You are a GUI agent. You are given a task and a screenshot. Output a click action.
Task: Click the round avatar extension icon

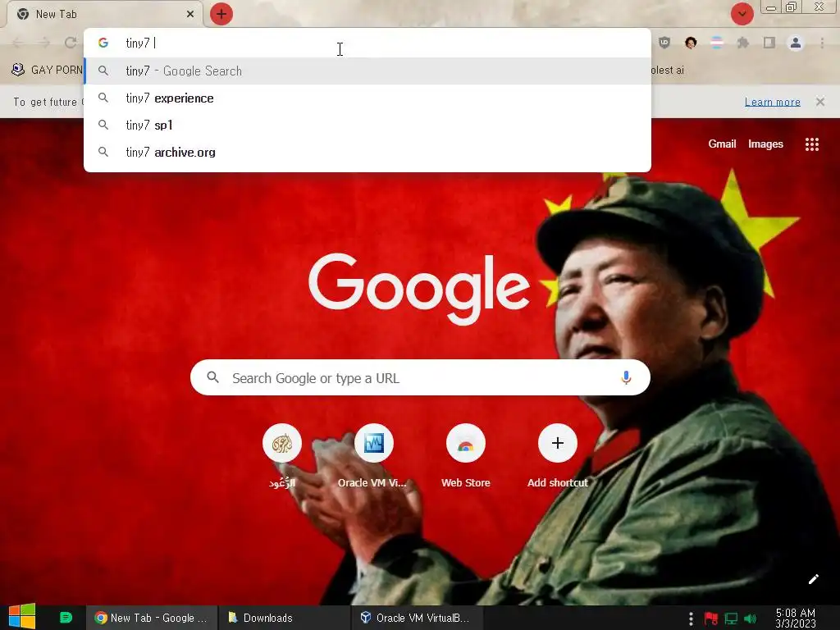coord(691,43)
